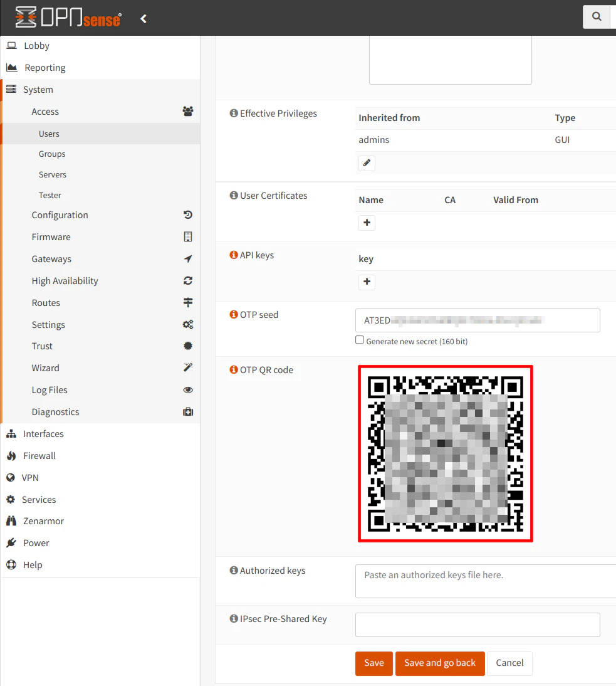Show help for IPsec Pre-Shared Key info icon
Screen dimensions: 616x686
234,619
